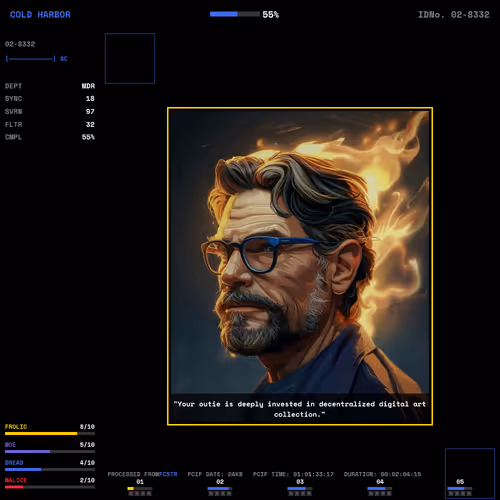Screen dimensions: 500x500
Task: Click the WOE temper label
Action: [x=10, y=445]
